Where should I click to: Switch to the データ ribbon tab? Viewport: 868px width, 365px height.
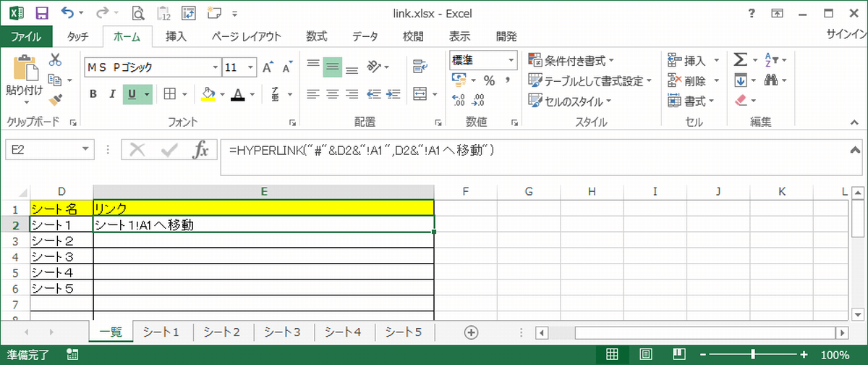tap(365, 36)
